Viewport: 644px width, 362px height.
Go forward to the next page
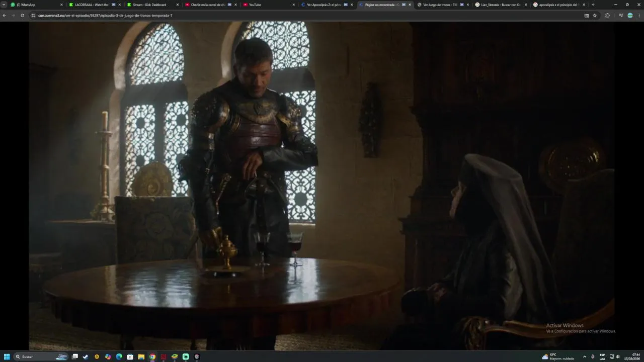pos(13,16)
